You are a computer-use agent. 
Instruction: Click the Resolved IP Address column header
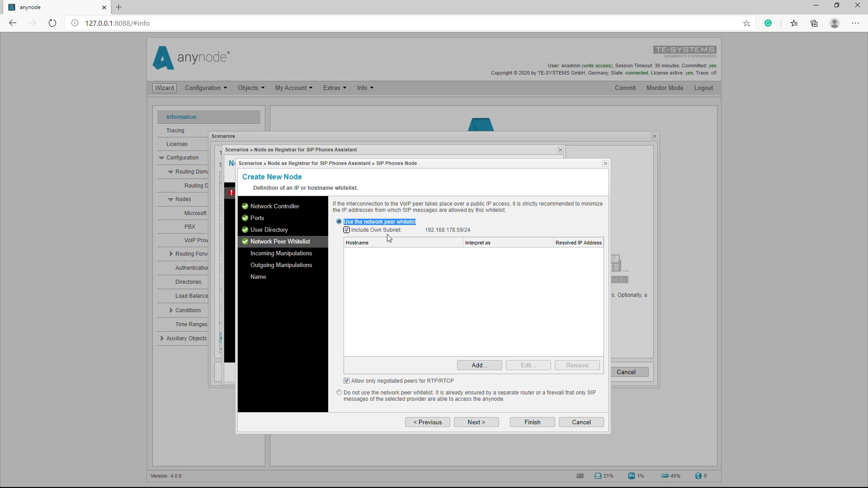(578, 243)
